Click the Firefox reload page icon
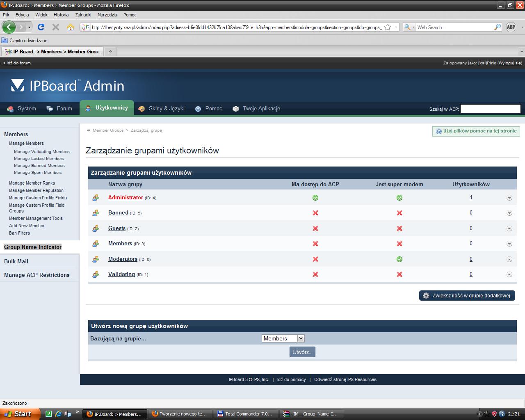Screen dimensions: 525x420 pyautogui.click(x=41, y=27)
